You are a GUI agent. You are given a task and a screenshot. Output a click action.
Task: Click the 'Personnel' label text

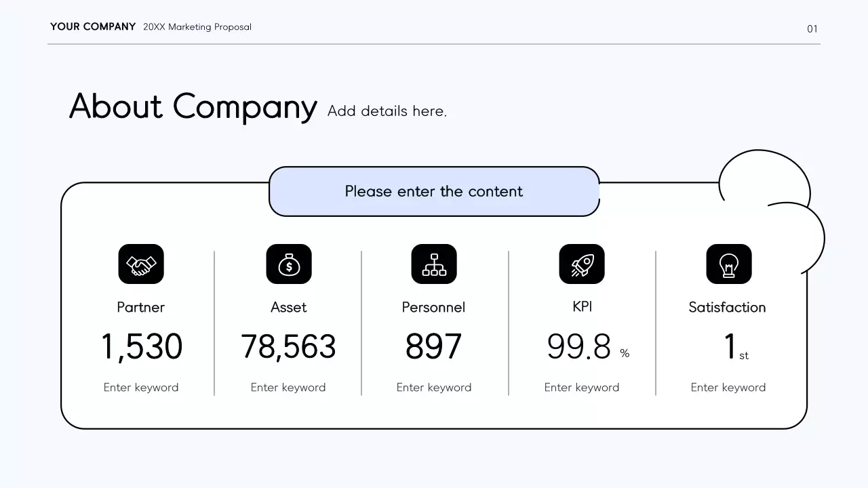pyautogui.click(x=433, y=307)
